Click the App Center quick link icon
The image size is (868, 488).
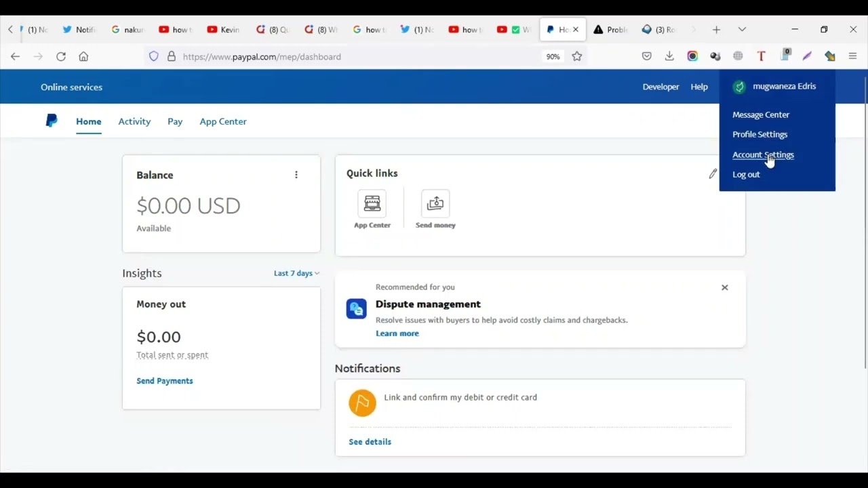tap(372, 203)
